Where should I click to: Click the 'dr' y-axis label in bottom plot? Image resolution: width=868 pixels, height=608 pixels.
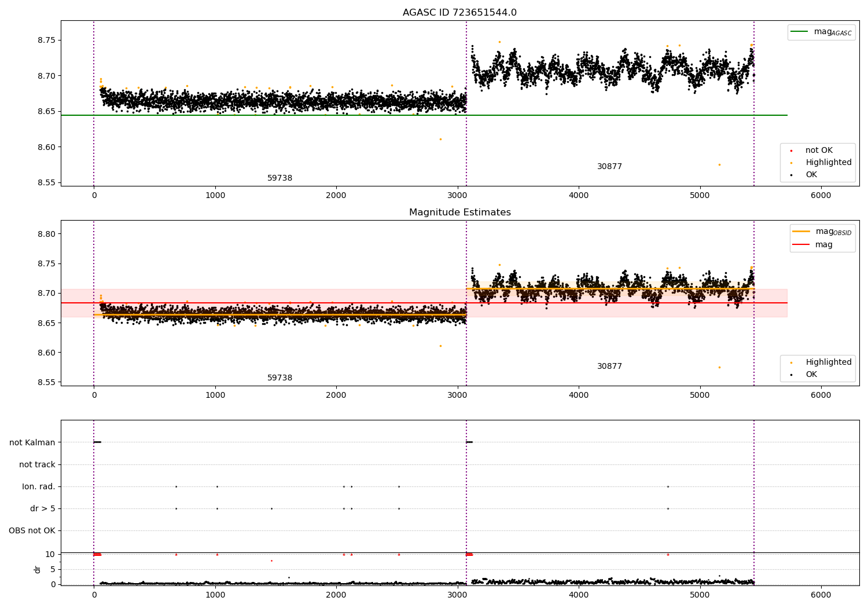38,569
